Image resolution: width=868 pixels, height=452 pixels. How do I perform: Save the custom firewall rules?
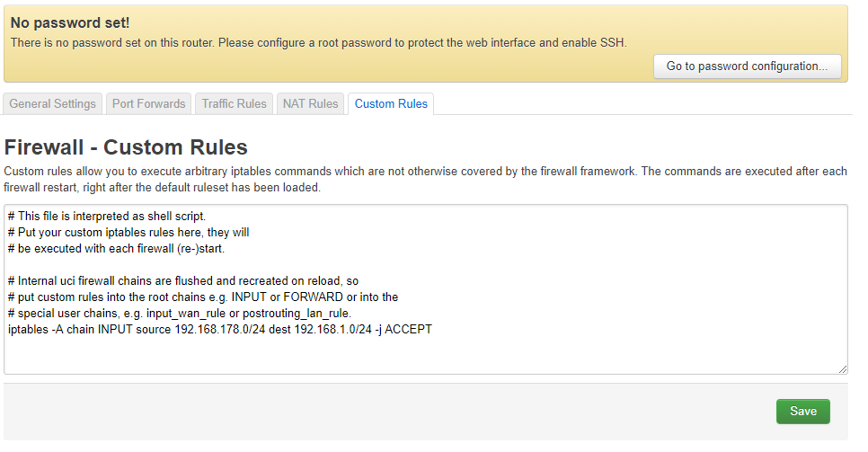click(802, 412)
